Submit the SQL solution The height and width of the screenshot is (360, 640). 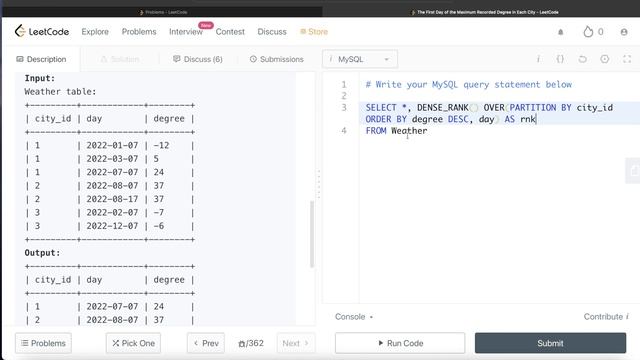coord(550,343)
